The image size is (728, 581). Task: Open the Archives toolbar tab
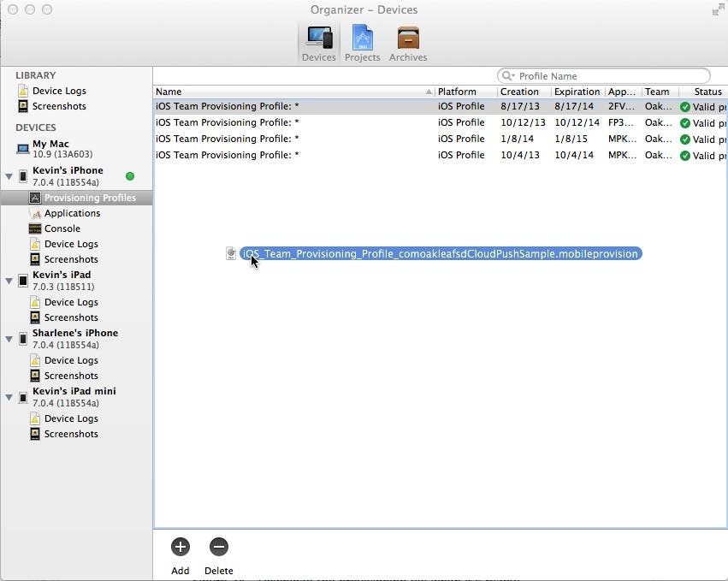point(408,41)
